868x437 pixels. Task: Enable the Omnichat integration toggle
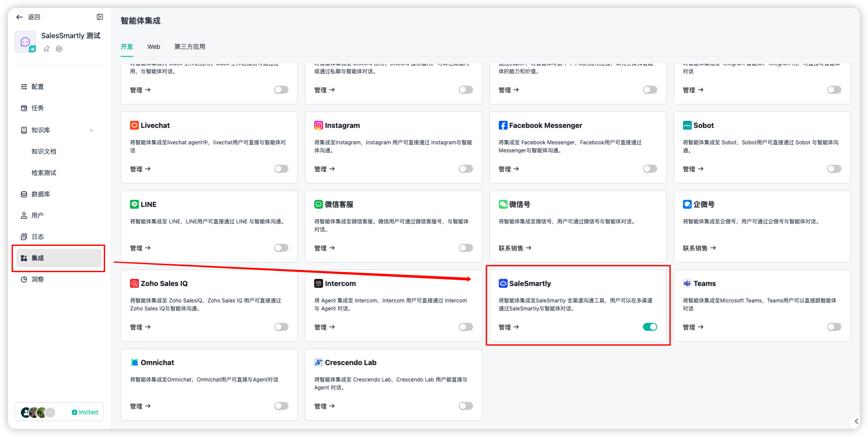pos(281,406)
